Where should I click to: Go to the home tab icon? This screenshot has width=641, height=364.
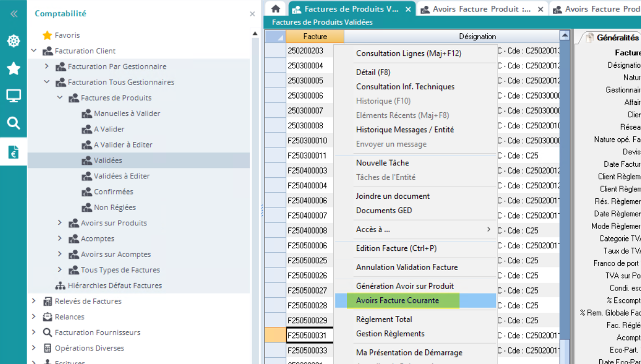[x=276, y=9]
